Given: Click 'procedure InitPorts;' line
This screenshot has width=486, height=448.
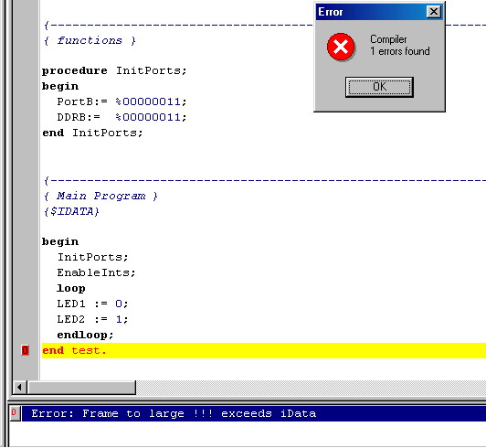Looking at the screenshot, I should coord(114,70).
